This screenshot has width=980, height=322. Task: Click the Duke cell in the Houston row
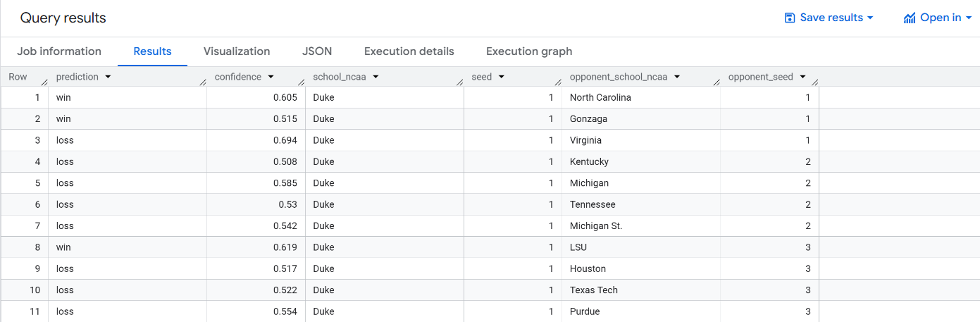tap(323, 268)
